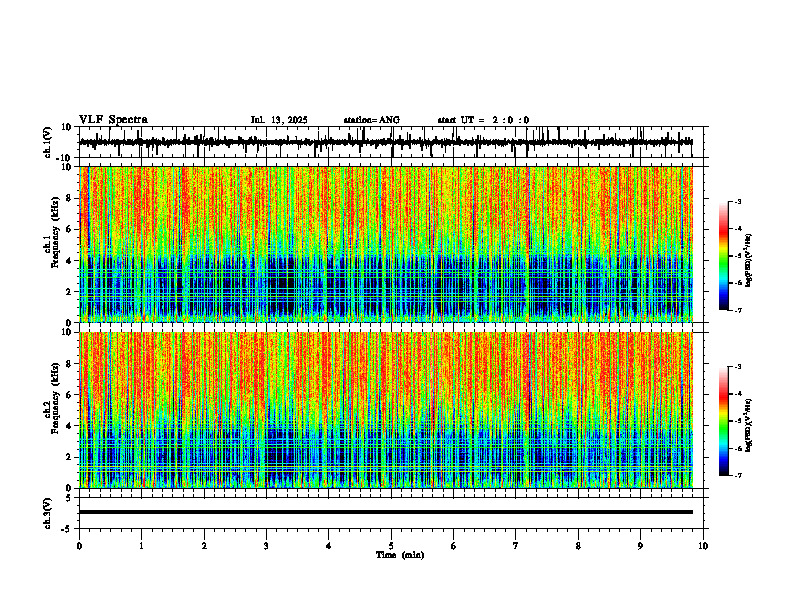
Task: Select the date text "Jul. 13, 2025"
Action: 279,120
